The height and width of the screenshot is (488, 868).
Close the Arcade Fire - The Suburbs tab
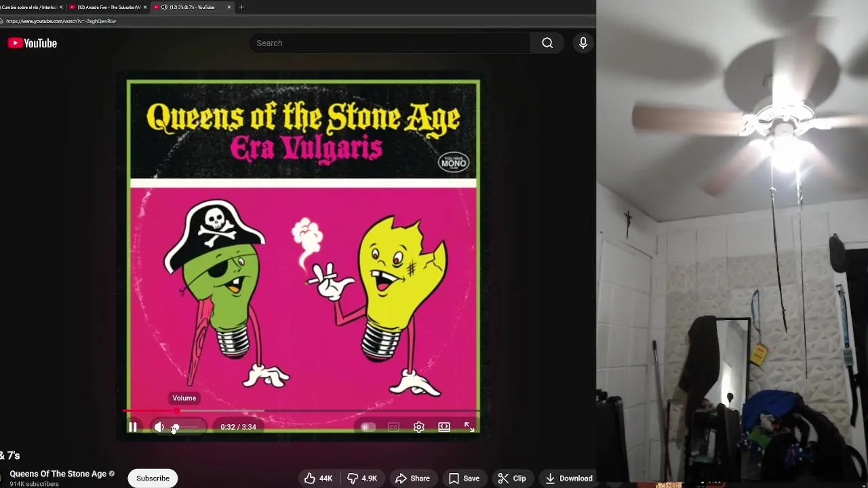pyautogui.click(x=144, y=7)
